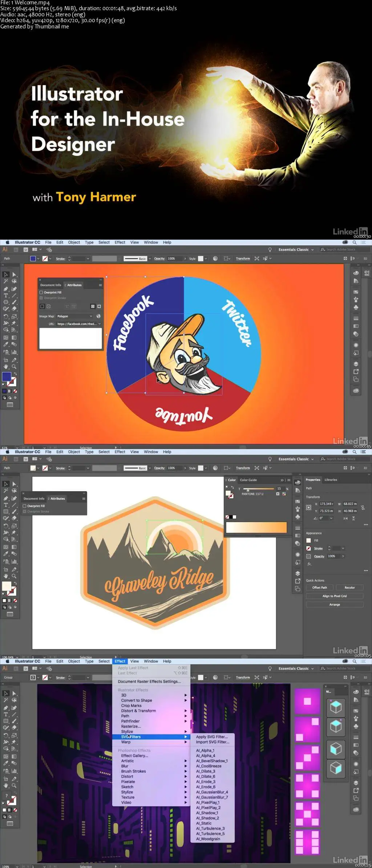The width and height of the screenshot is (372, 868).
Task: Click the Attributes panel menu icon in Facebook frame
Action: pyautogui.click(x=100, y=285)
